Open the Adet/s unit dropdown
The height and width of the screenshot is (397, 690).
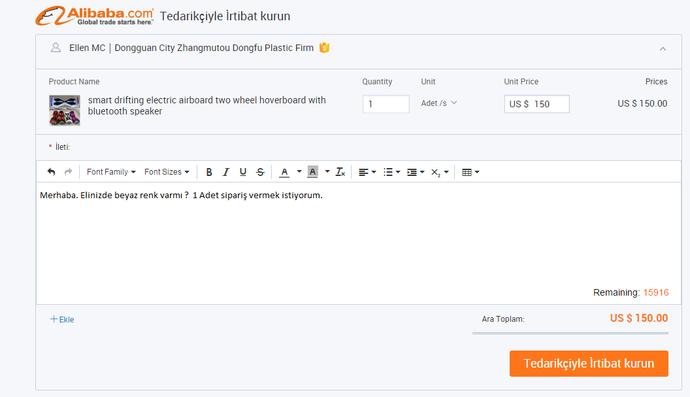point(439,103)
